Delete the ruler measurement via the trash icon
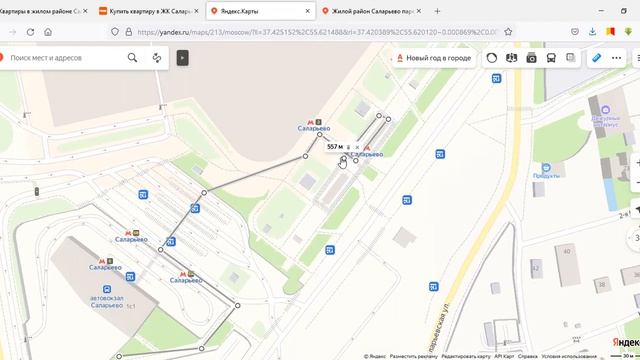 click(x=348, y=147)
